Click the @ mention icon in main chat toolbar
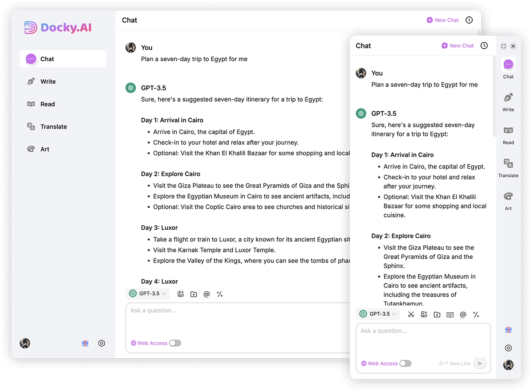This screenshot has height=392, width=532. [x=207, y=294]
